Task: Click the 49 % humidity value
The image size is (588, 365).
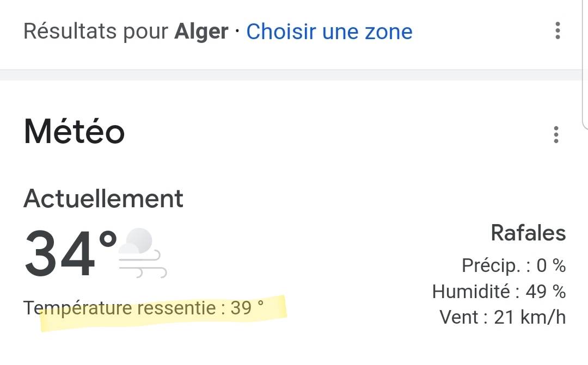Action: point(546,292)
